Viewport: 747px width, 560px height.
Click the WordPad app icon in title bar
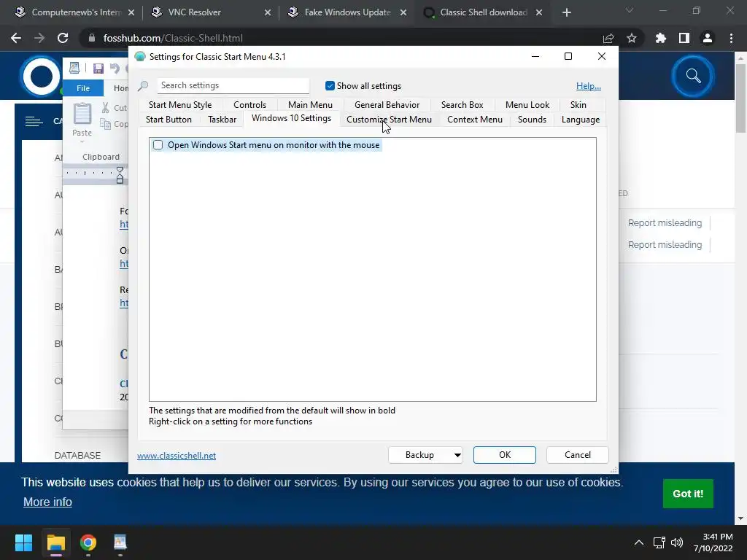[74, 68]
